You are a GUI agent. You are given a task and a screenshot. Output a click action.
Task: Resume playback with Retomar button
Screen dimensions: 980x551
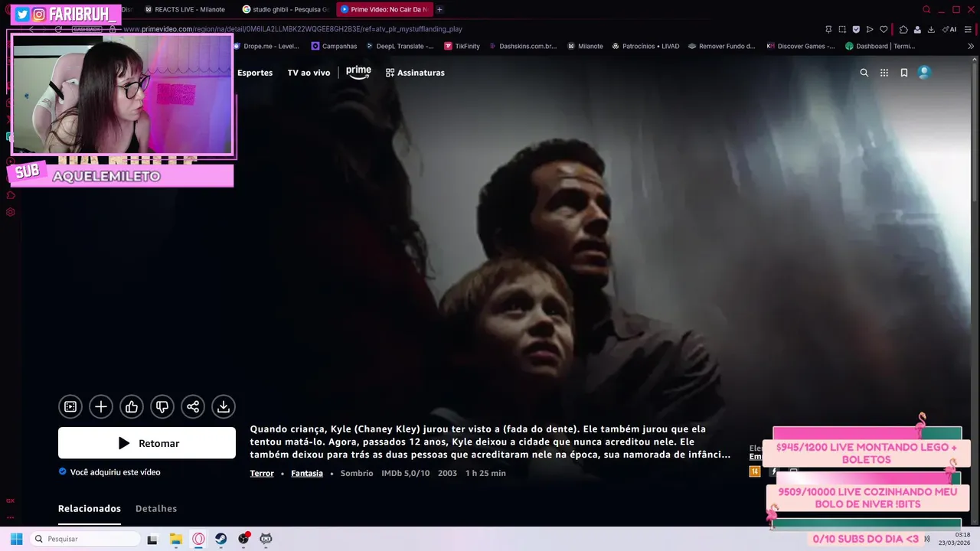(x=147, y=443)
